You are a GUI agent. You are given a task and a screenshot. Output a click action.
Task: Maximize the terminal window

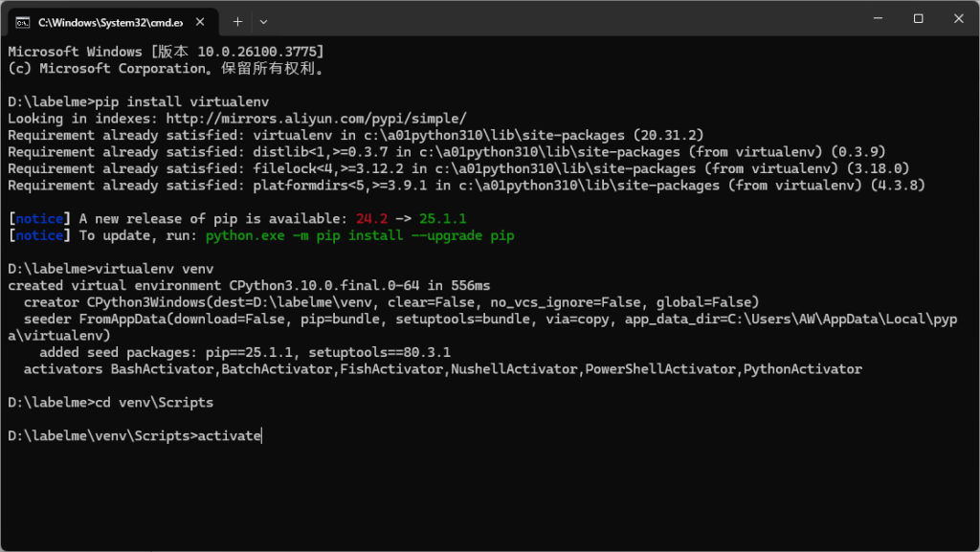click(918, 19)
